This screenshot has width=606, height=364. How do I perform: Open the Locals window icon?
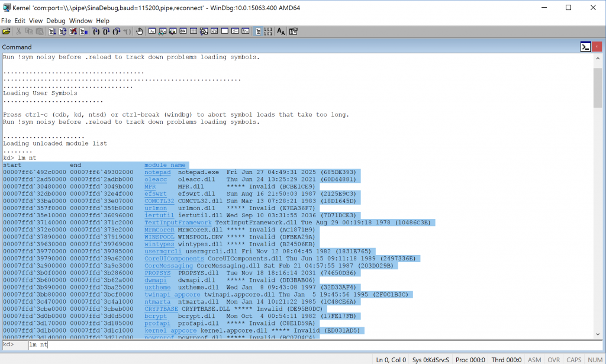[173, 32]
